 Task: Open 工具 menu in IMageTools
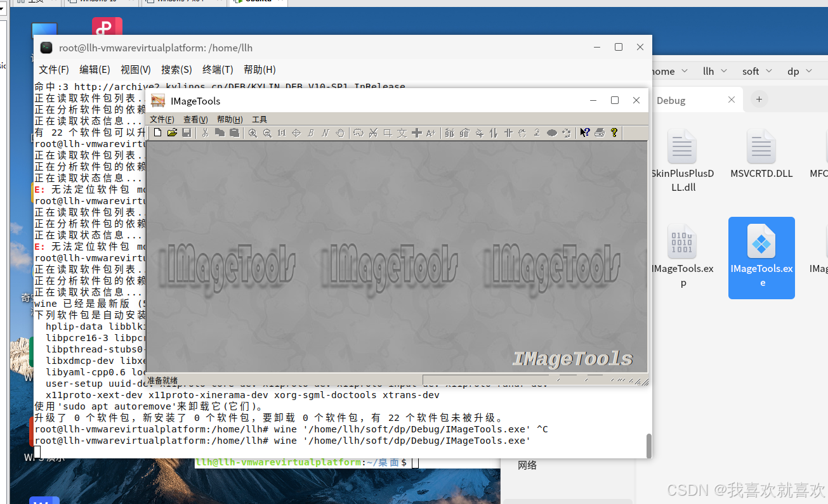pos(260,119)
